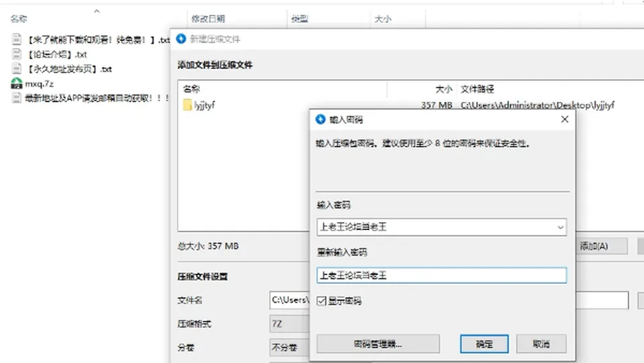Image resolution: width=644 pixels, height=363 pixels.
Task: Select the 最新地址及APP请发邮箱自动获取 file icon
Action: tap(16, 98)
